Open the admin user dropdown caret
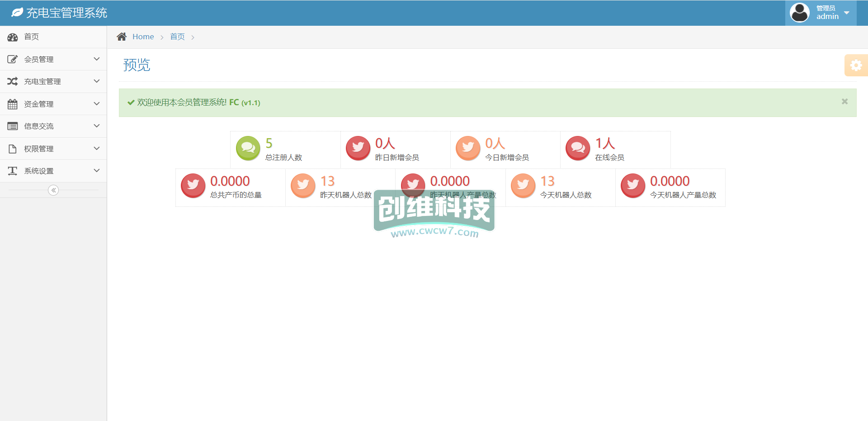 coord(847,13)
